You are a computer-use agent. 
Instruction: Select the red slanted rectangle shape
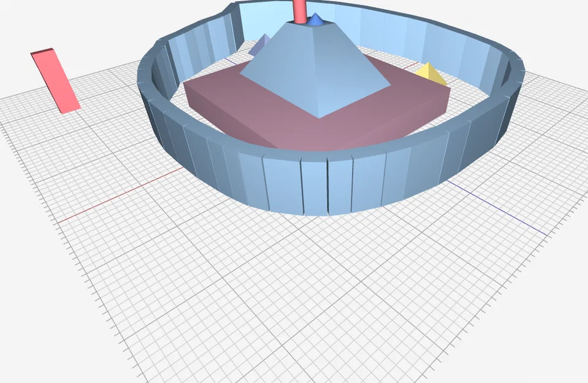(56, 81)
